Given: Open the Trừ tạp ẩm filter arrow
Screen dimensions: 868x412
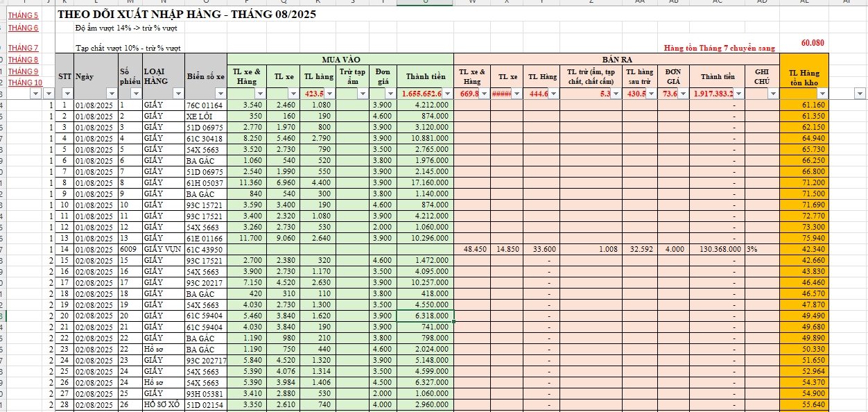Looking at the screenshot, I should tap(363, 93).
